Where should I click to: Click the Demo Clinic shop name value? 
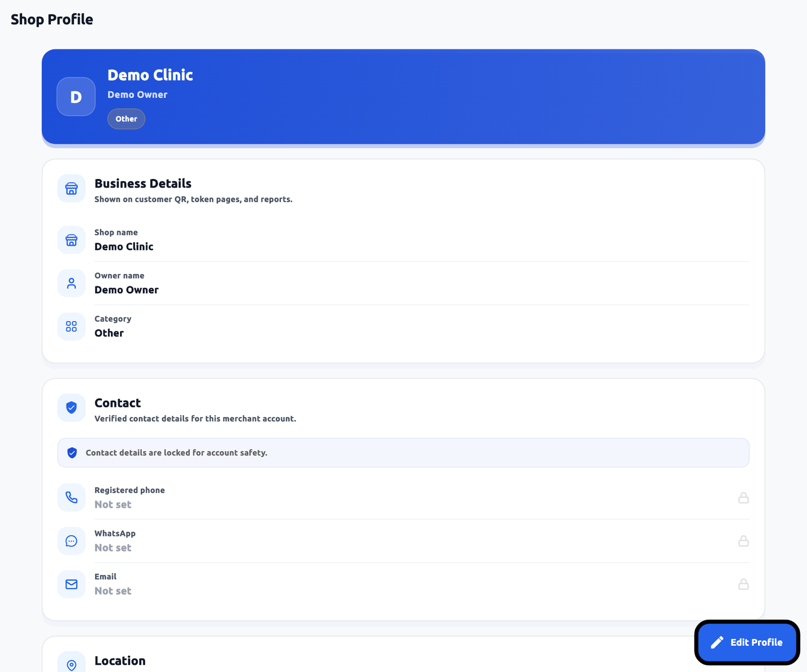pyautogui.click(x=124, y=247)
